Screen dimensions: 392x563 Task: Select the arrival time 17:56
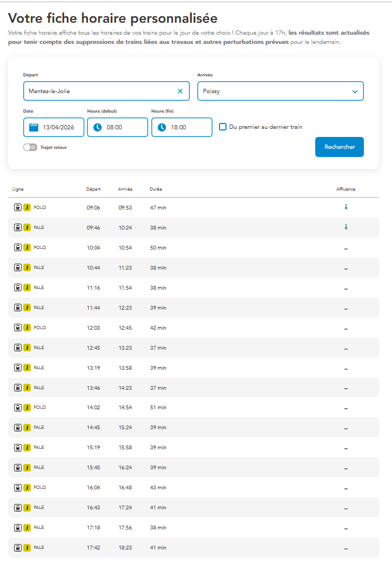click(x=125, y=528)
